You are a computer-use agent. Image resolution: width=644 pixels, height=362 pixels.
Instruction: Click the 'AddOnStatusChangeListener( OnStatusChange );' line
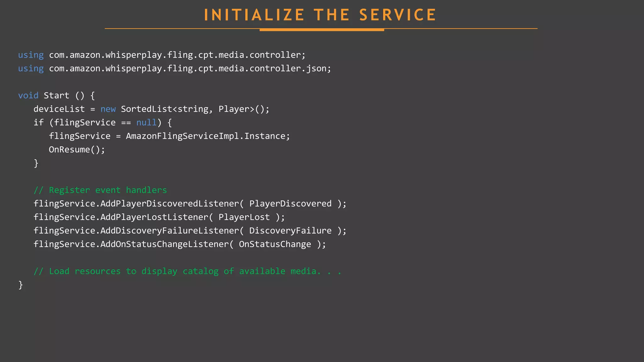(x=180, y=244)
